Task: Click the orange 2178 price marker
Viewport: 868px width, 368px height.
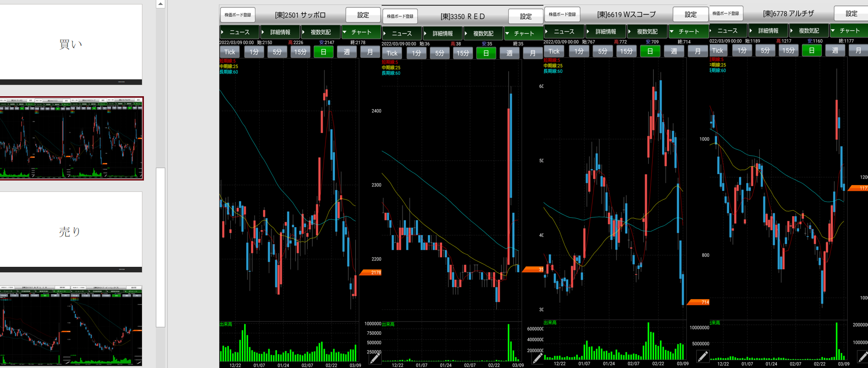Action: [371, 272]
